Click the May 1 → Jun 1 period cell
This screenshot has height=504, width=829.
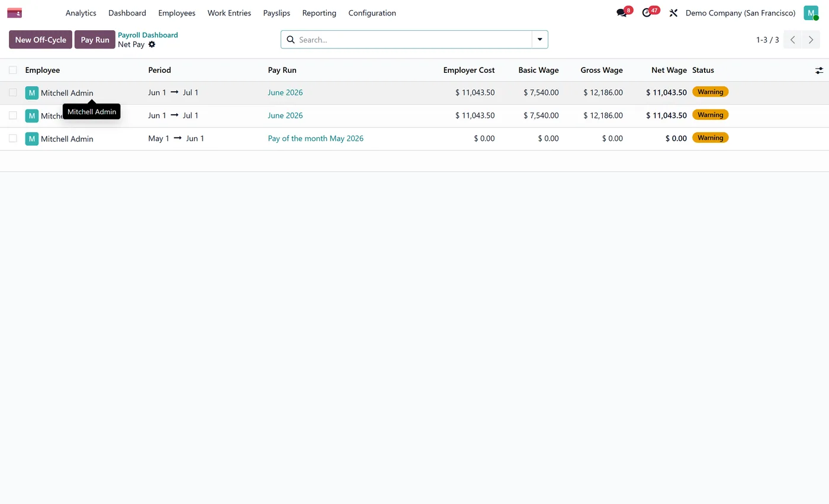point(176,139)
